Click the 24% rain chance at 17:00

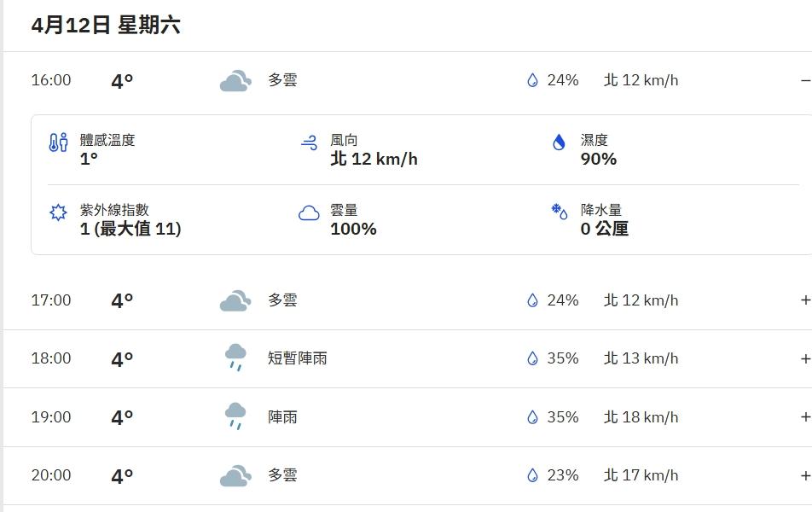(x=562, y=300)
